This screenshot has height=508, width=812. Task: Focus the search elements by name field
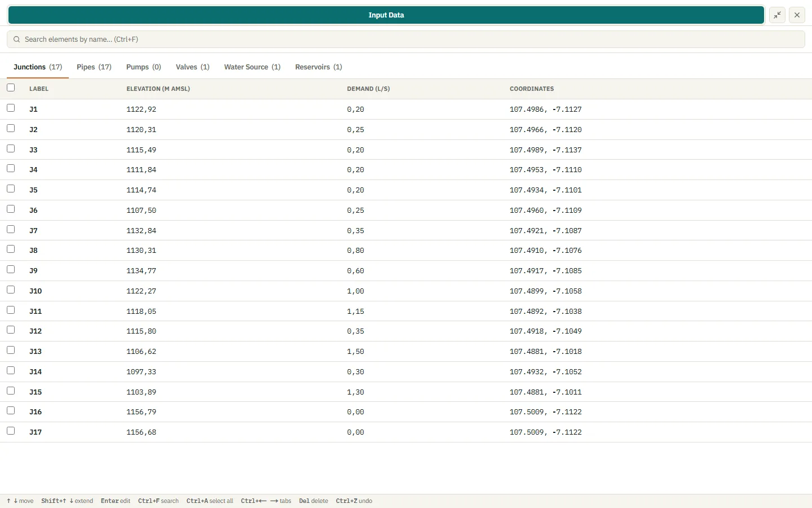tap(406, 40)
